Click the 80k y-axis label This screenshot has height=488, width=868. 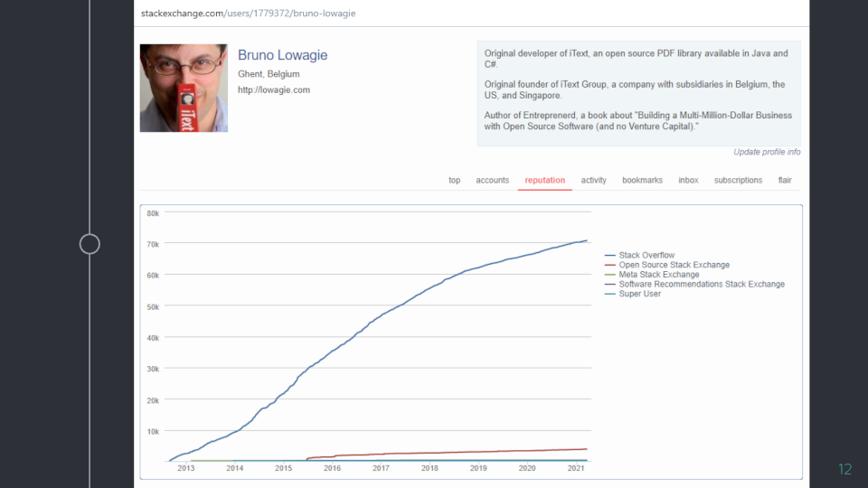click(x=153, y=213)
